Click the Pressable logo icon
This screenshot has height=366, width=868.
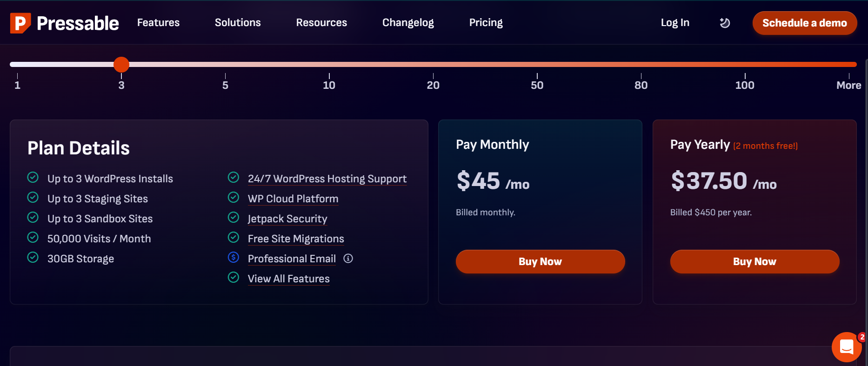pyautogui.click(x=20, y=23)
